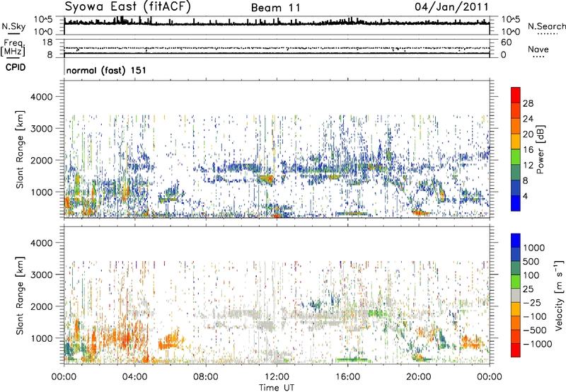Click velocity panel 'Slant Range [km]' label
Image resolution: width=566 pixels, height=392 pixels.
click(20, 296)
